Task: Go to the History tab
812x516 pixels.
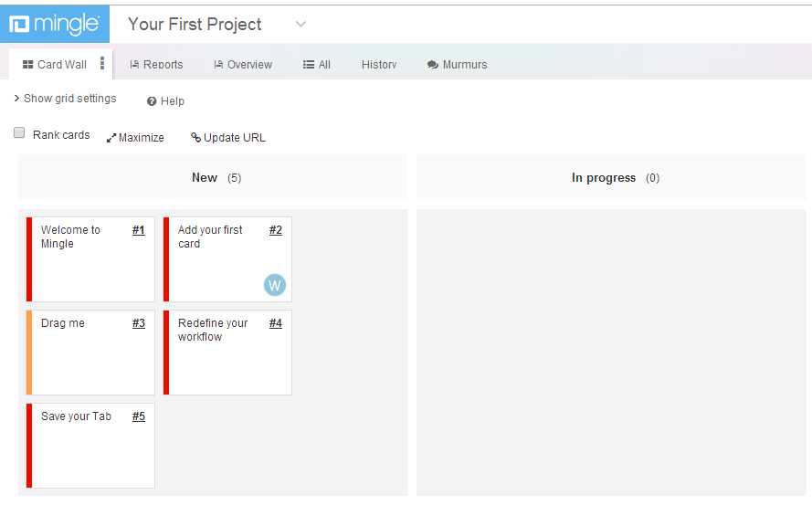Action: [x=379, y=65]
